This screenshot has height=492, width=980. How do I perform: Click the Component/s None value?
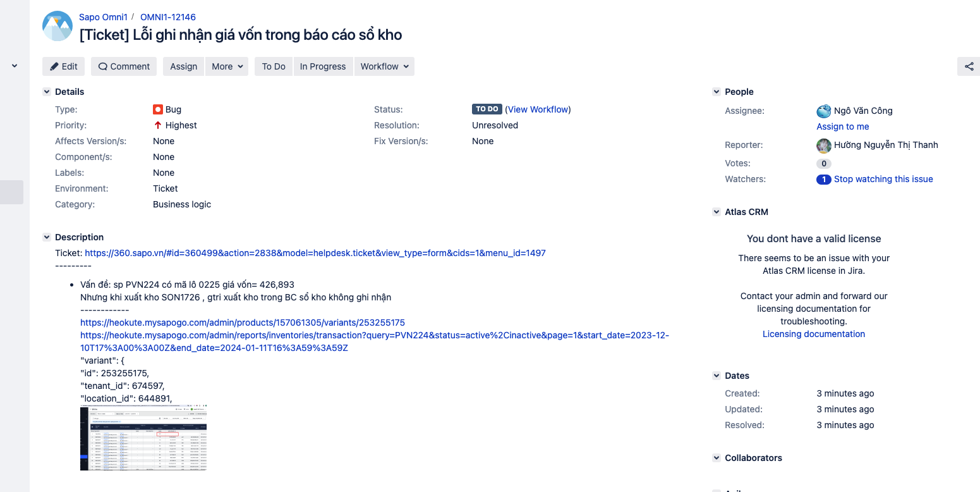click(x=164, y=157)
